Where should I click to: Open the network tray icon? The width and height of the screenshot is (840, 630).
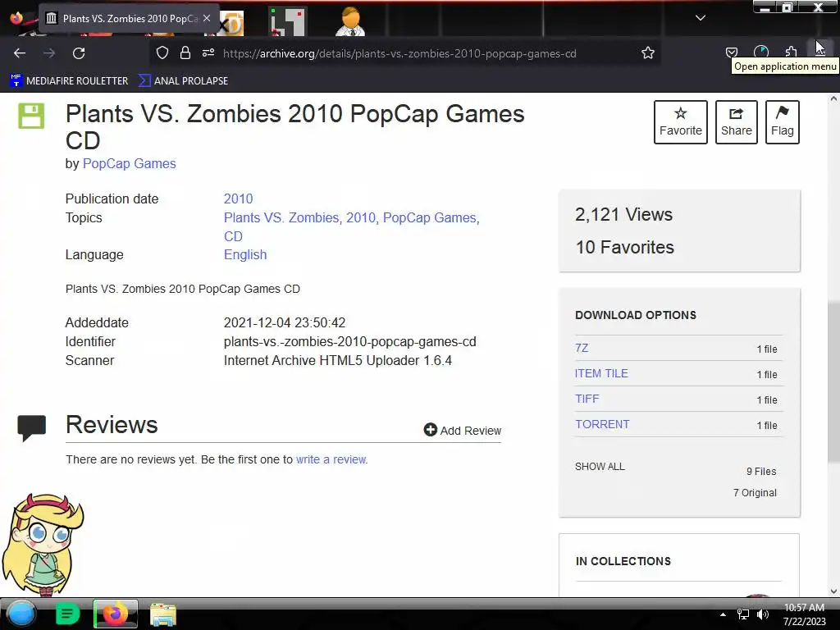(742, 614)
